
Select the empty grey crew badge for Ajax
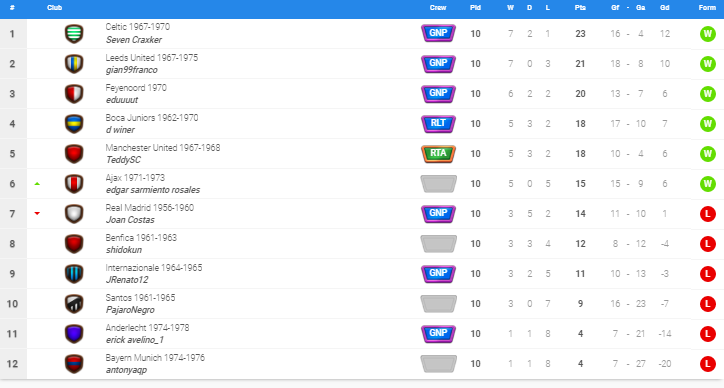click(438, 183)
